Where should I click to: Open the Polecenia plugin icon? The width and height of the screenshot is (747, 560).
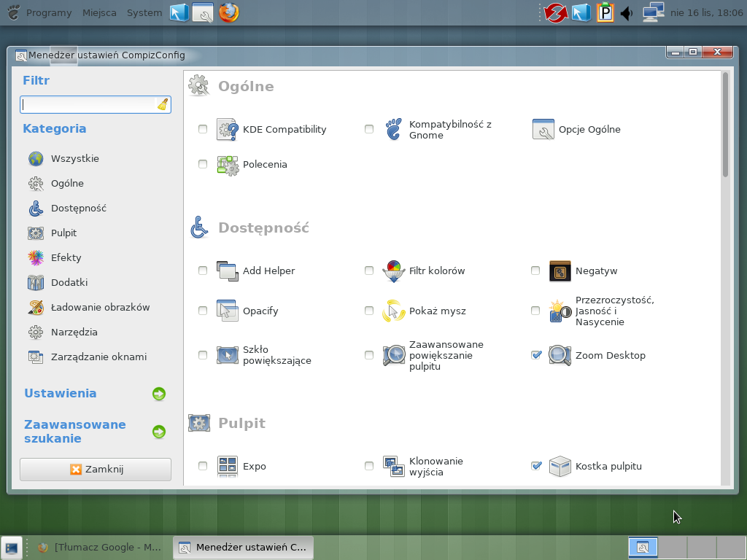pyautogui.click(x=228, y=165)
